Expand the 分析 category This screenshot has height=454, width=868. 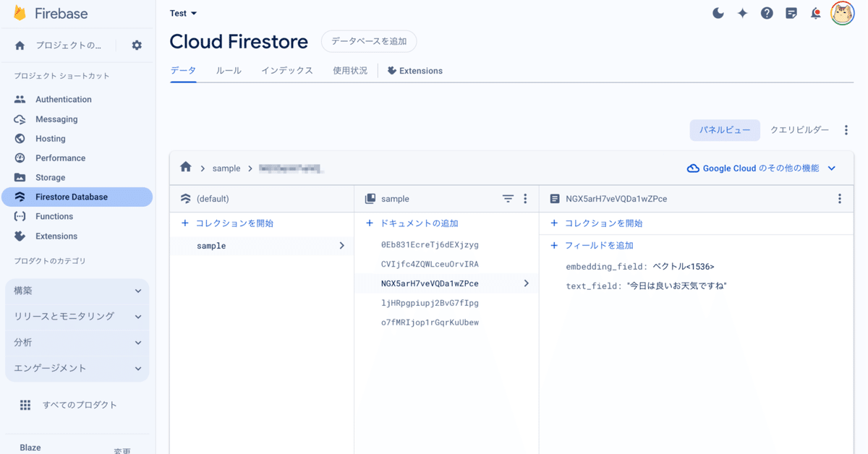click(77, 343)
